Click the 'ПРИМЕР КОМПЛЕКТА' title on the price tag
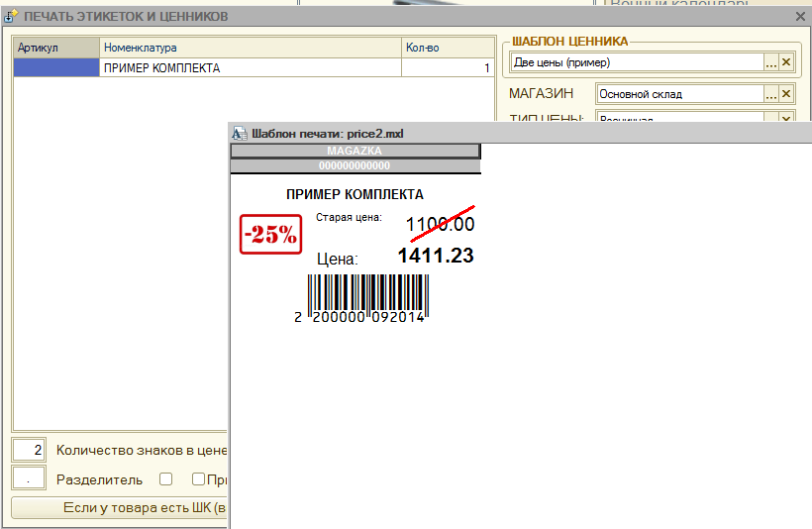Viewport: 812px width, 529px height. [x=355, y=194]
